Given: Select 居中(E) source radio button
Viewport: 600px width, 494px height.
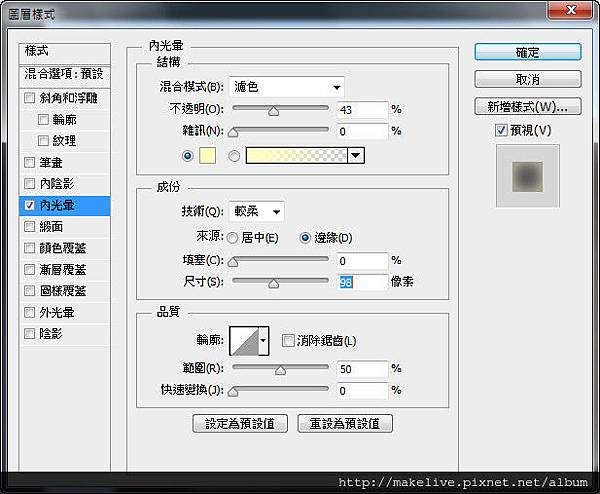Looking at the screenshot, I should click(x=232, y=238).
